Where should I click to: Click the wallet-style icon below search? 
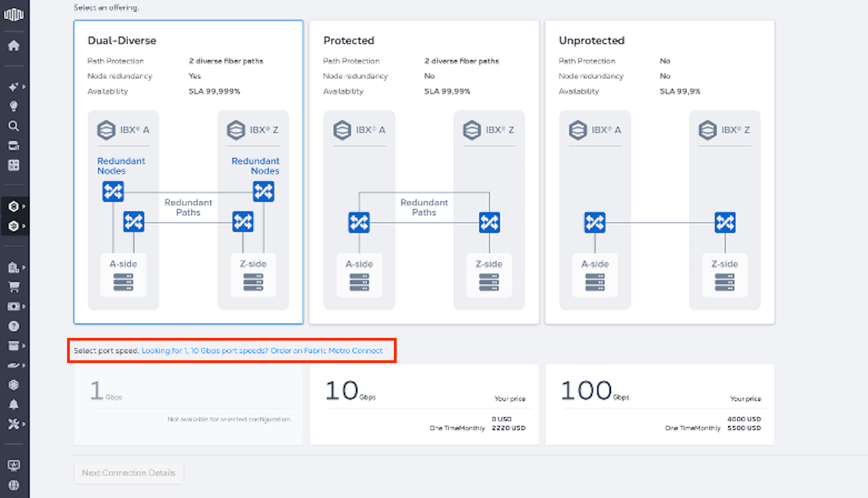pos(14,146)
